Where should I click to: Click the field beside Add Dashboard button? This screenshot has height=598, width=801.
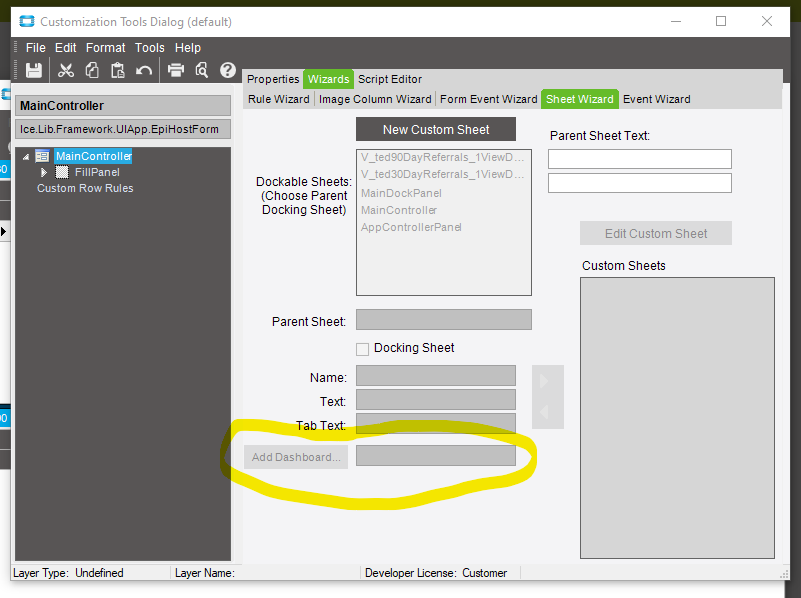click(x=436, y=456)
